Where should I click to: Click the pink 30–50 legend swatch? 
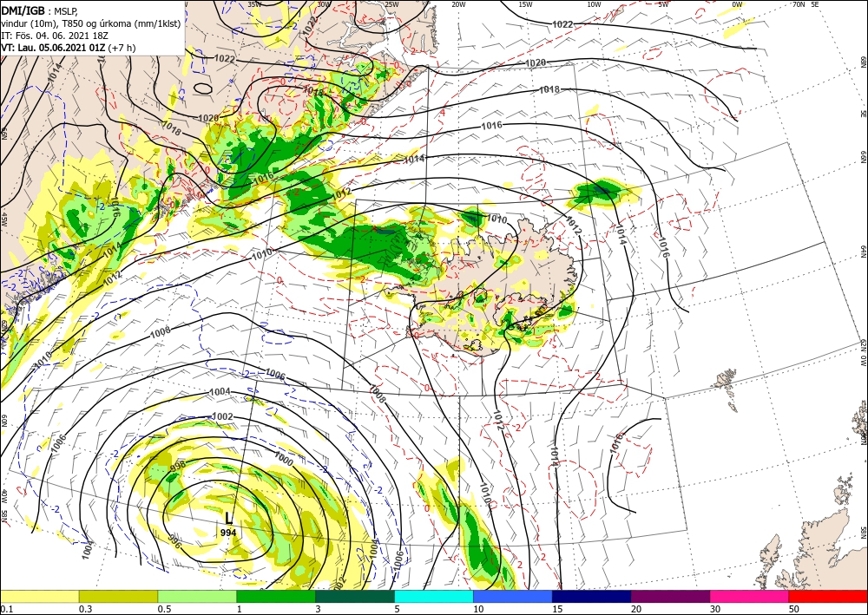click(750, 596)
